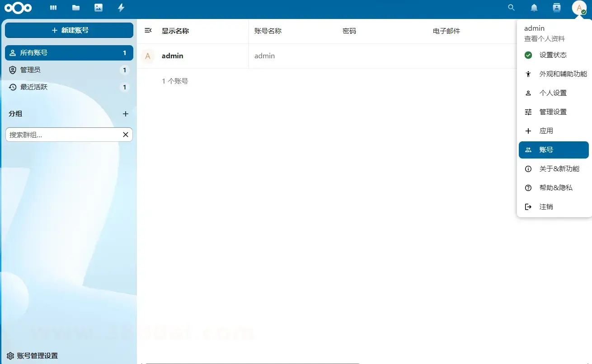592x364 pixels.
Task: Click the 新建账号 button
Action: [69, 30]
